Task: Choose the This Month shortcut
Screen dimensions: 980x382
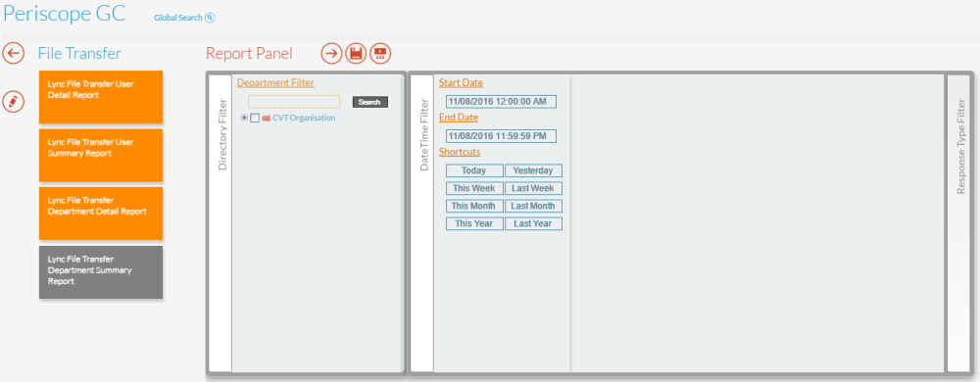Action: coord(474,206)
